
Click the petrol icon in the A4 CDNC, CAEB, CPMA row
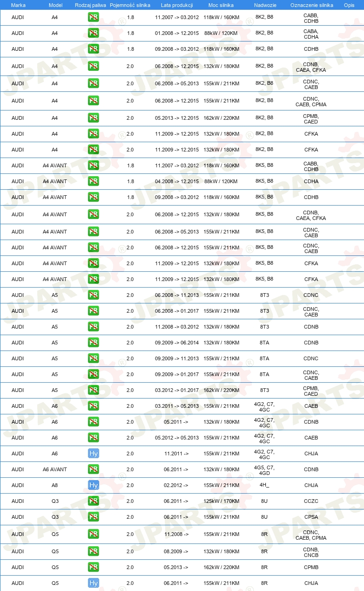coord(94,101)
